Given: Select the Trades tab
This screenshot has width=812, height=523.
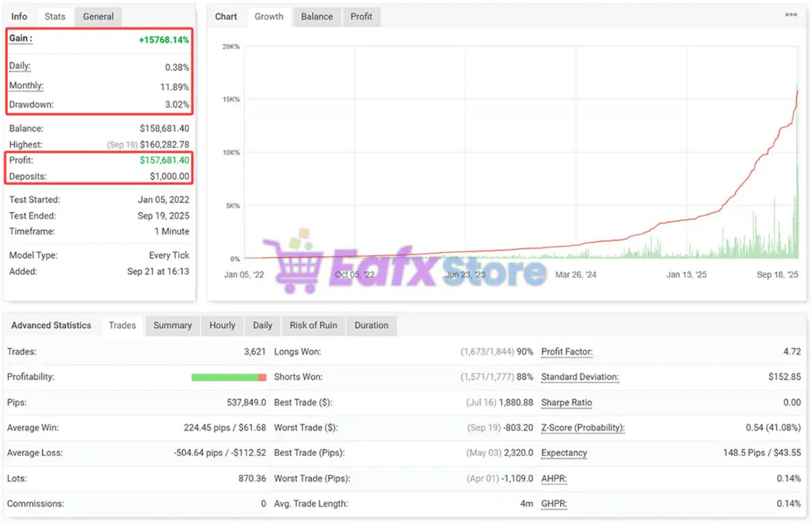Looking at the screenshot, I should coord(121,325).
